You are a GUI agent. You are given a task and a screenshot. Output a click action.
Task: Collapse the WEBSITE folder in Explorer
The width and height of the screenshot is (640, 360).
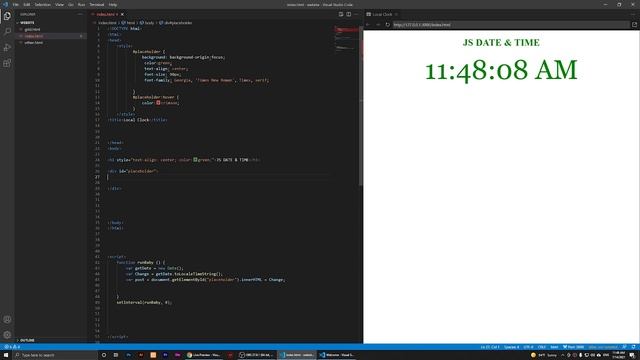pyautogui.click(x=27, y=23)
